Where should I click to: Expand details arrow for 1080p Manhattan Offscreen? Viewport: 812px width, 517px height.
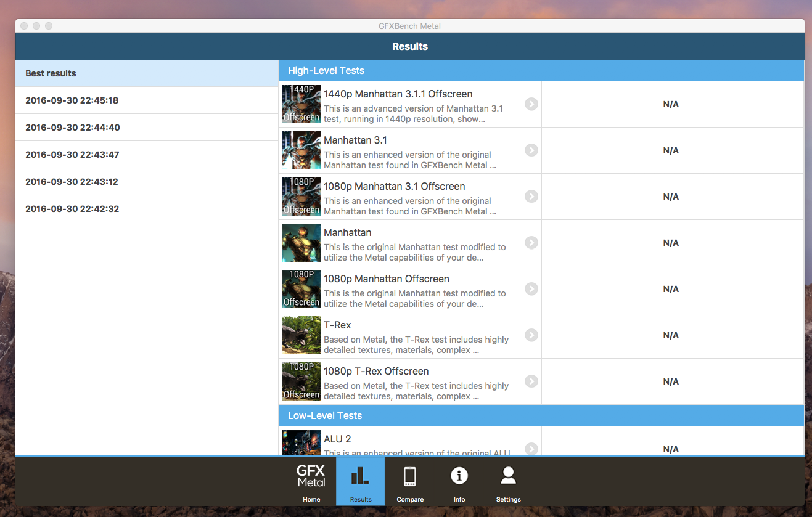(x=531, y=289)
